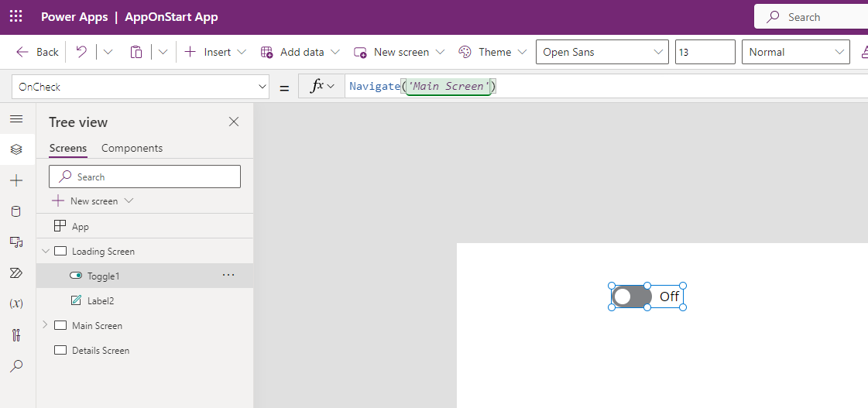Click the Paste clipboard icon
The image size is (868, 408).
pyautogui.click(x=136, y=52)
